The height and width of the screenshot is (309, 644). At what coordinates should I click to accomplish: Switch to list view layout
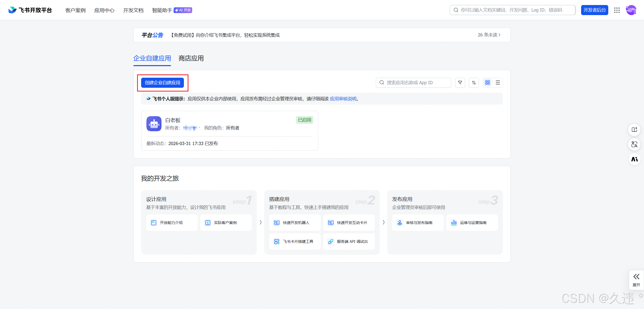(498, 82)
